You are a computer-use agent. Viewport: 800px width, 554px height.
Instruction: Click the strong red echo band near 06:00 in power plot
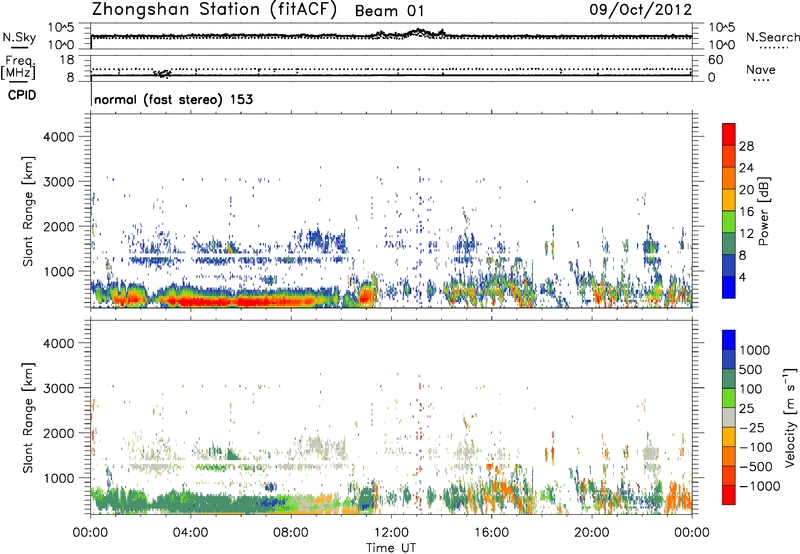240,301
